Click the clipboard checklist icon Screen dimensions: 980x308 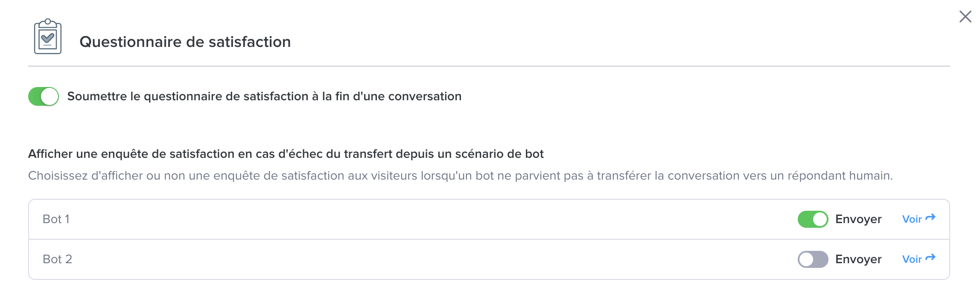click(x=48, y=37)
